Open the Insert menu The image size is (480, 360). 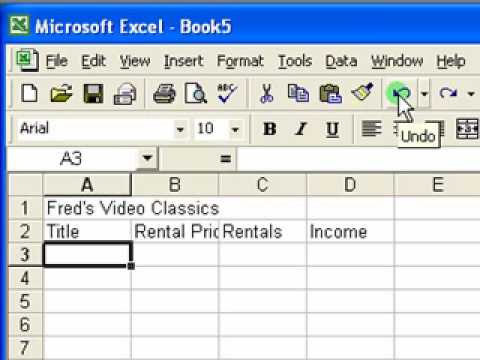pos(184,61)
